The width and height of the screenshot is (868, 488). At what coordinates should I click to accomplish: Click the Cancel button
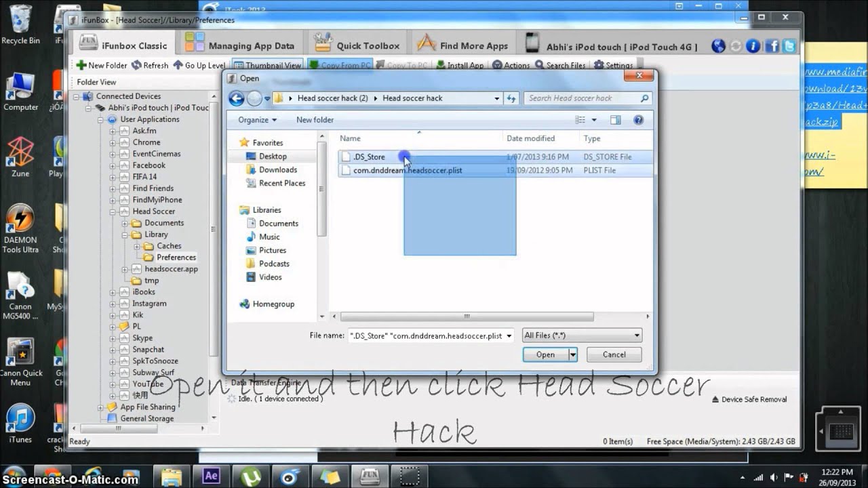point(614,354)
